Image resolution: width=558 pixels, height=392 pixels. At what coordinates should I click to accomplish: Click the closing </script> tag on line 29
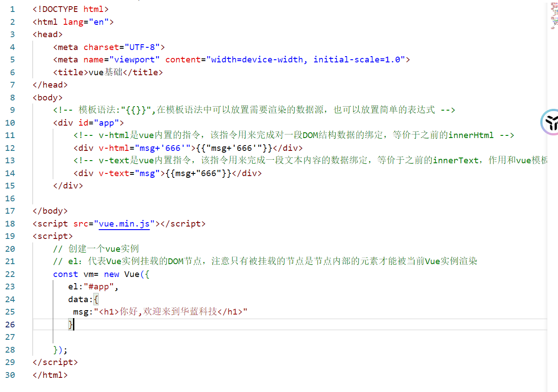click(55, 362)
